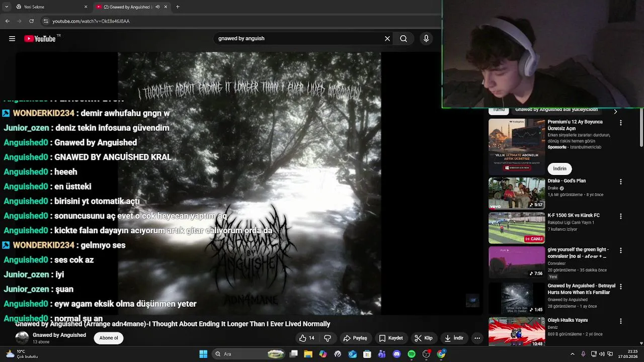The width and height of the screenshot is (644, 362).
Task: Open more actions ellipsis under video
Action: pos(477,338)
